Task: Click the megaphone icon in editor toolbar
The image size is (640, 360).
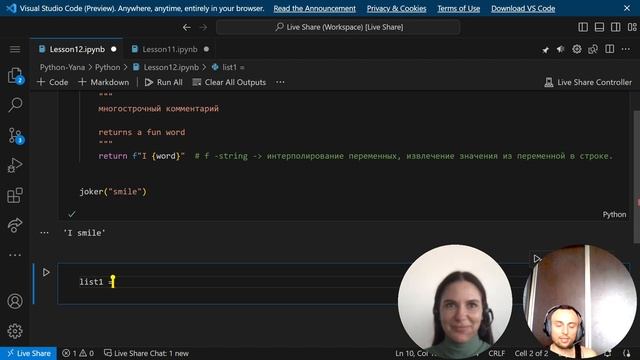Action: click(561, 49)
